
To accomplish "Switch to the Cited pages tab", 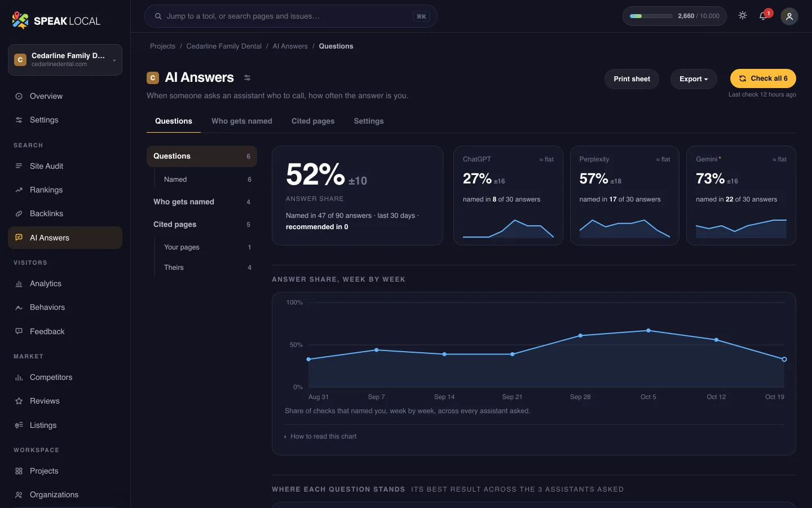I will pos(313,121).
